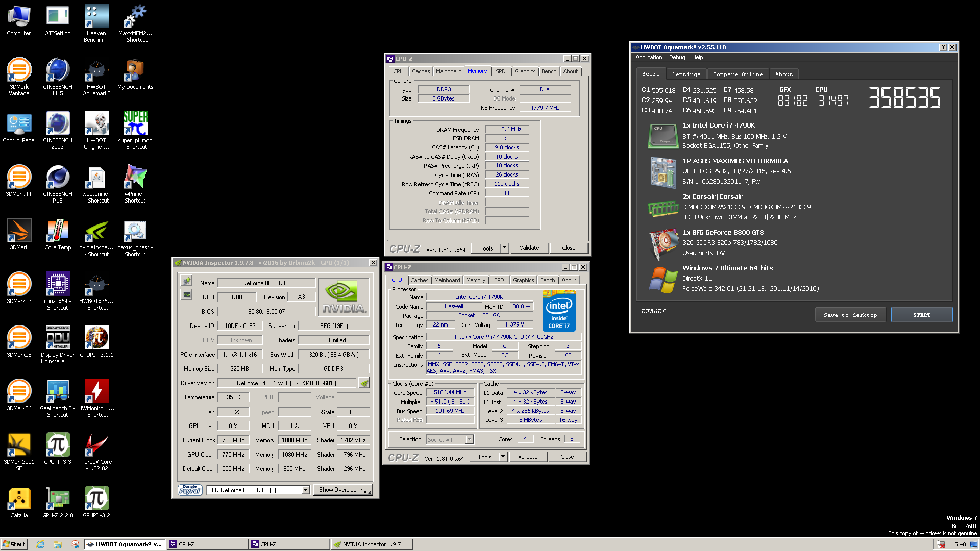Open the About tab in Aquamark3

click(x=783, y=74)
